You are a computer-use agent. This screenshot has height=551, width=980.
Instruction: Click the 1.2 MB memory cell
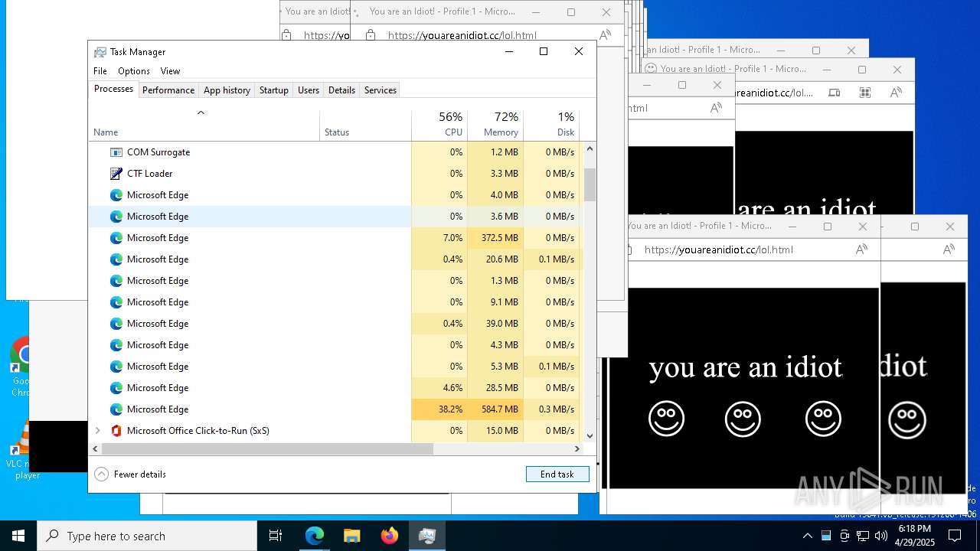(495, 152)
